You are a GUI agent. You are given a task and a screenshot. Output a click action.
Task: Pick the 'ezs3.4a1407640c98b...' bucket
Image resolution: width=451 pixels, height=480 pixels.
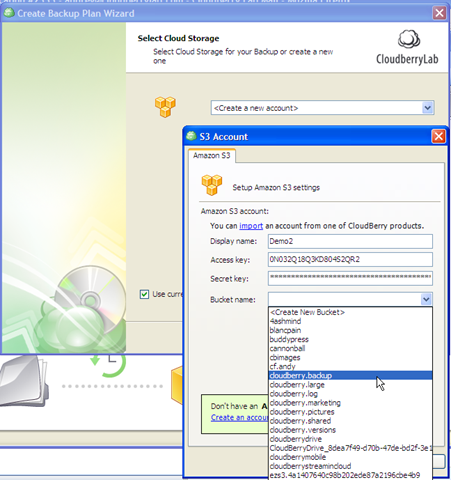[350, 475]
